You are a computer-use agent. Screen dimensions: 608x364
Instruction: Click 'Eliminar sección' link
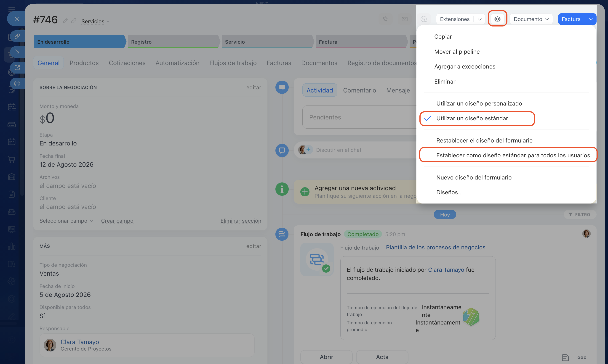click(x=241, y=221)
